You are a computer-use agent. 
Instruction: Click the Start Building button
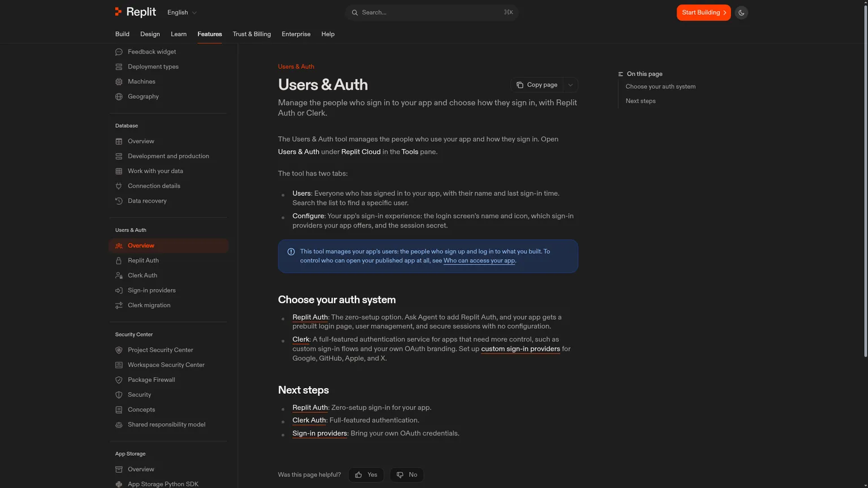704,12
